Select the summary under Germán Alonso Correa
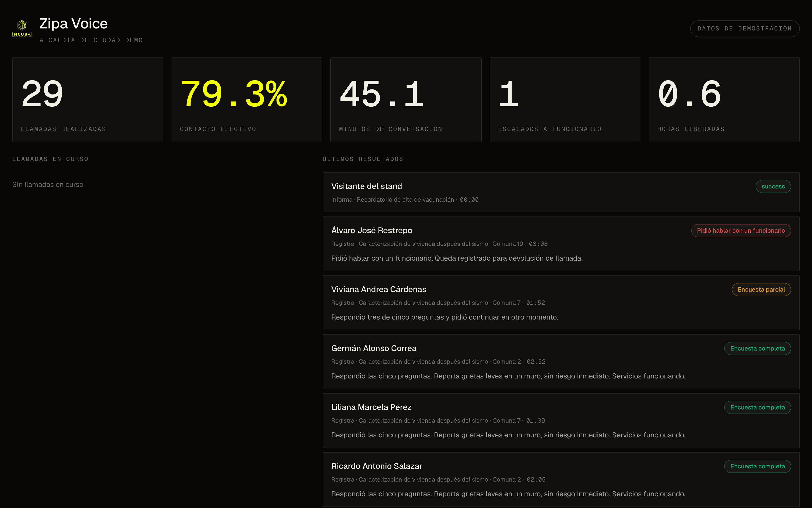 click(508, 376)
